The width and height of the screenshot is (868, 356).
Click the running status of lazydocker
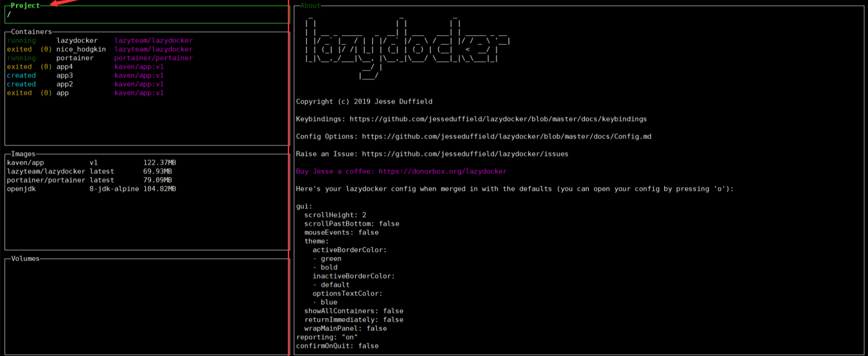click(x=21, y=41)
